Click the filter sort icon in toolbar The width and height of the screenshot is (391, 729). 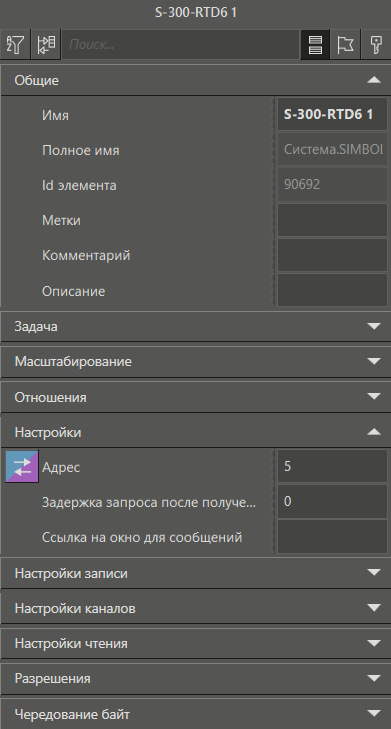15,45
